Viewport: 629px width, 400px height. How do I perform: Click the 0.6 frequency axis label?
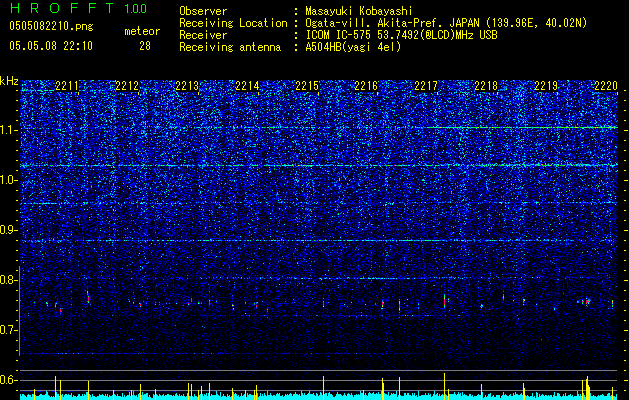[x=8, y=380]
